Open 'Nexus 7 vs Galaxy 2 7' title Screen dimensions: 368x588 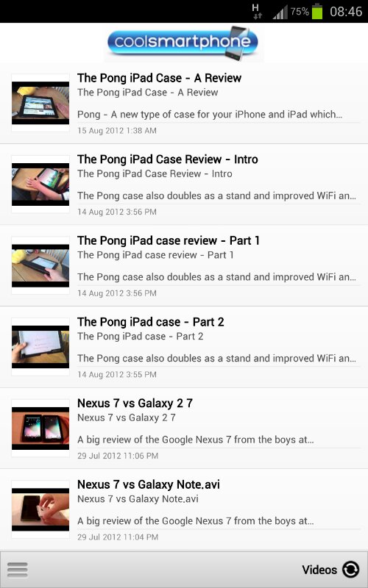click(x=135, y=404)
